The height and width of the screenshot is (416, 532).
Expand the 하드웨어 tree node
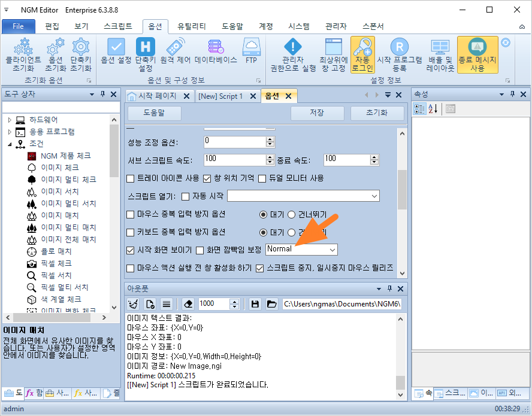tap(10, 120)
